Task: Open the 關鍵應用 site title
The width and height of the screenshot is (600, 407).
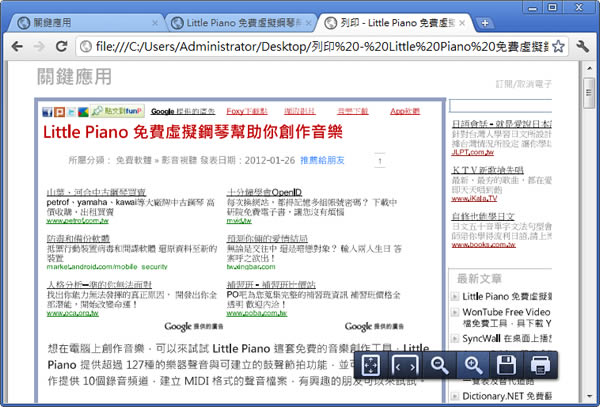Action: pos(74,77)
